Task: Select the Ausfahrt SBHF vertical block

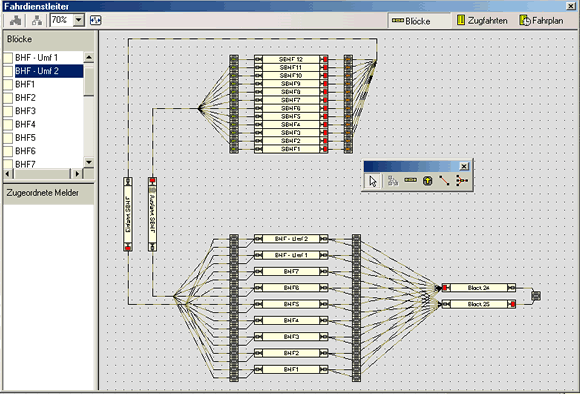Action: pyautogui.click(x=152, y=214)
